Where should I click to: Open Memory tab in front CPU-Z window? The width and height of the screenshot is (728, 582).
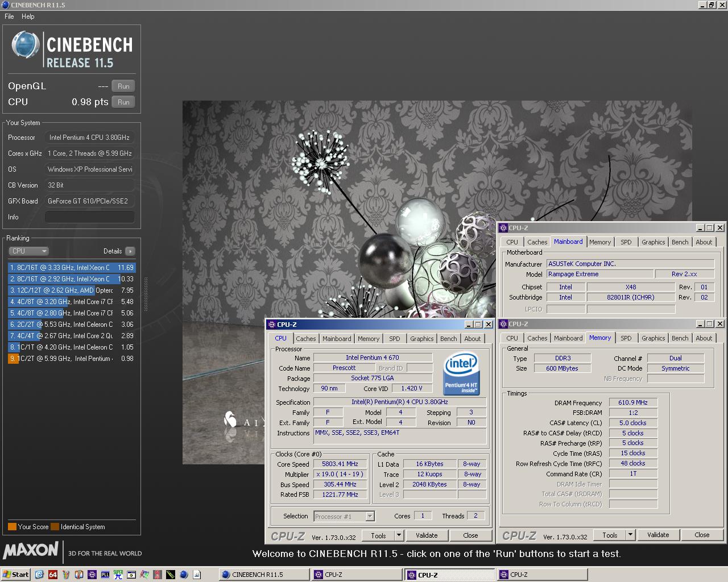369,339
